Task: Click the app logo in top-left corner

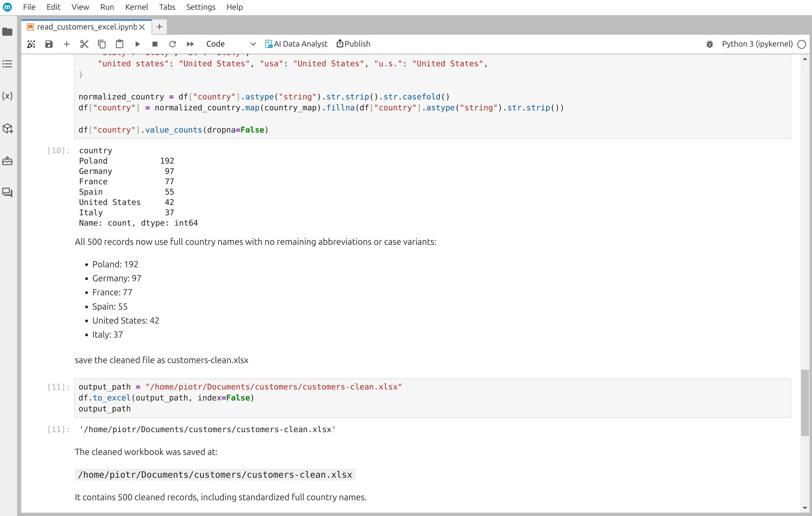Action: click(x=7, y=7)
